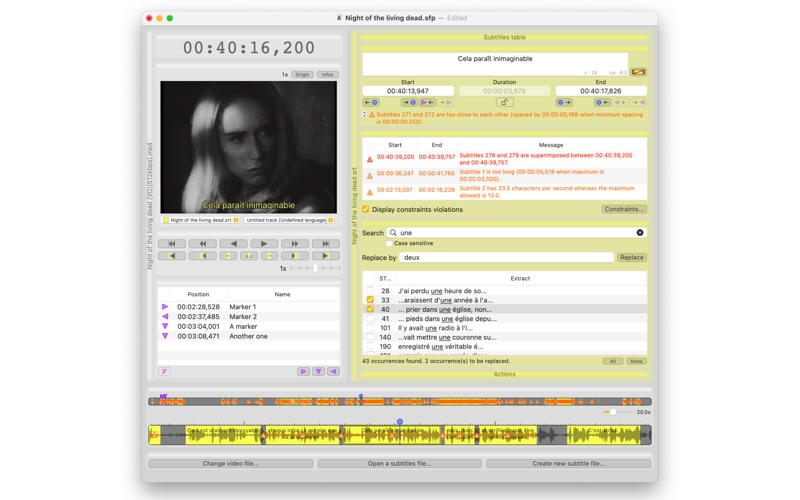800x500 pixels.
Task: Open the Constraints... button
Action: [624, 209]
